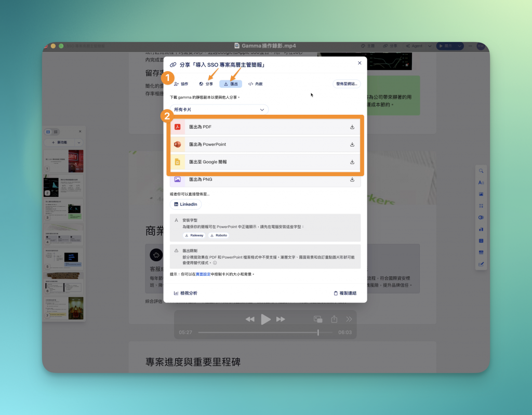The width and height of the screenshot is (532, 415).
Task: Click the red PDF file icon
Action: click(178, 127)
